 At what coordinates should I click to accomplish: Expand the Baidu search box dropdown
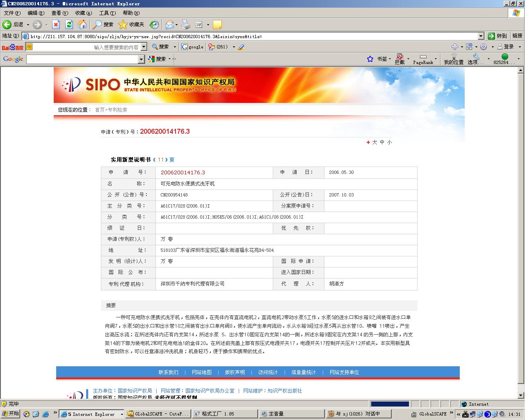click(144, 47)
